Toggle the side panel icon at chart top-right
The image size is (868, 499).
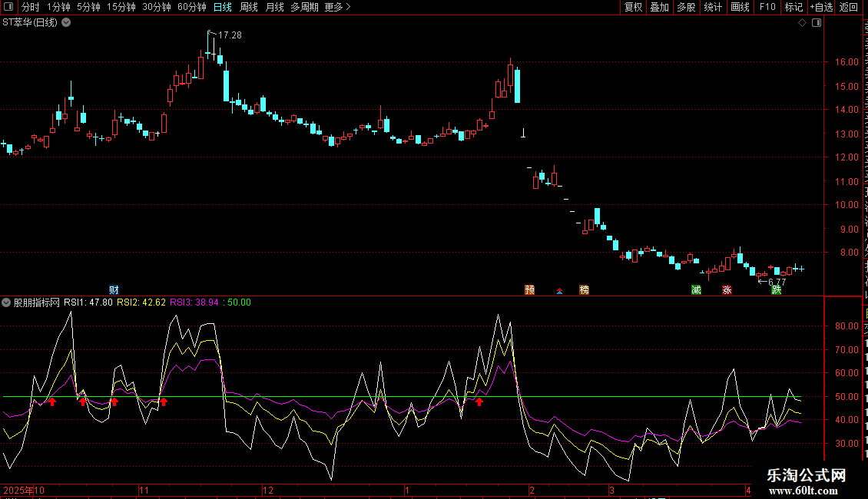tap(817, 23)
